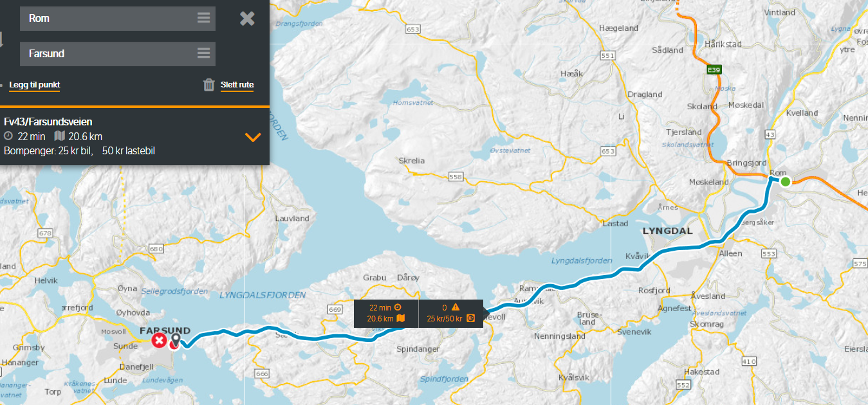Click the Rom start location input field

(118, 19)
